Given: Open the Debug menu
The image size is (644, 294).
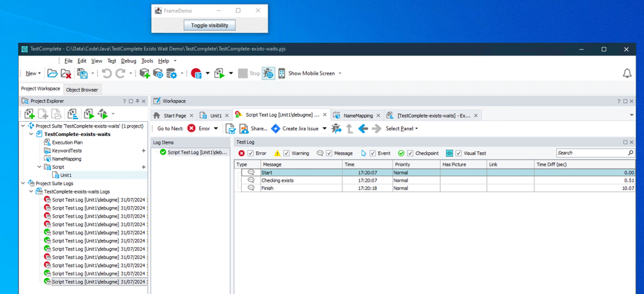Looking at the screenshot, I should pos(128,61).
